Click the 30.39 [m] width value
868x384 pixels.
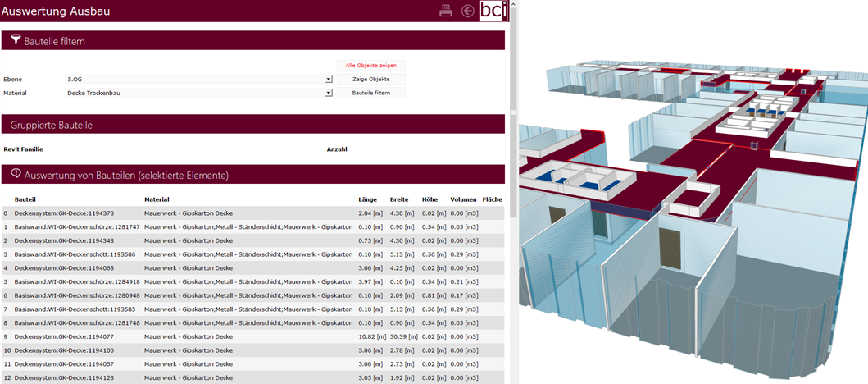(x=403, y=336)
